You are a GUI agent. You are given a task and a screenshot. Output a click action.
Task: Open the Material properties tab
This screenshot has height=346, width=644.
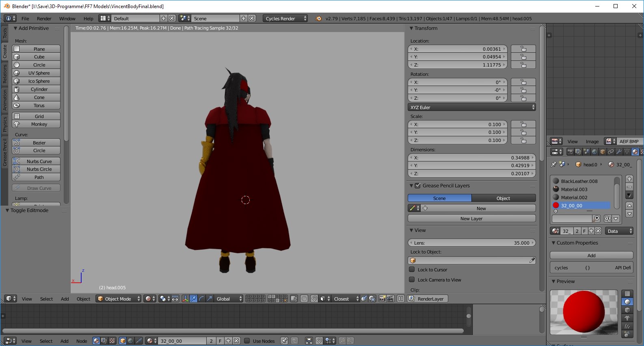[635, 152]
